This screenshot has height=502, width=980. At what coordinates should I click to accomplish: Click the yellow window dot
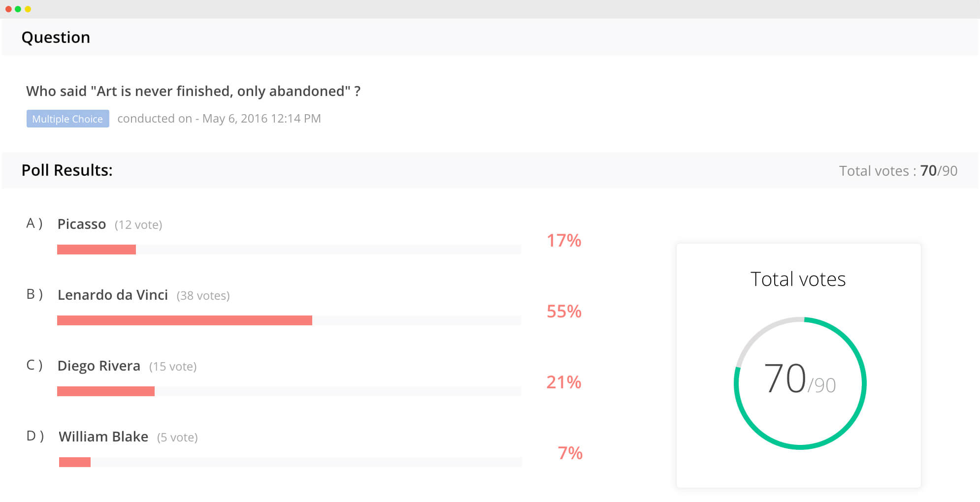[x=28, y=9]
